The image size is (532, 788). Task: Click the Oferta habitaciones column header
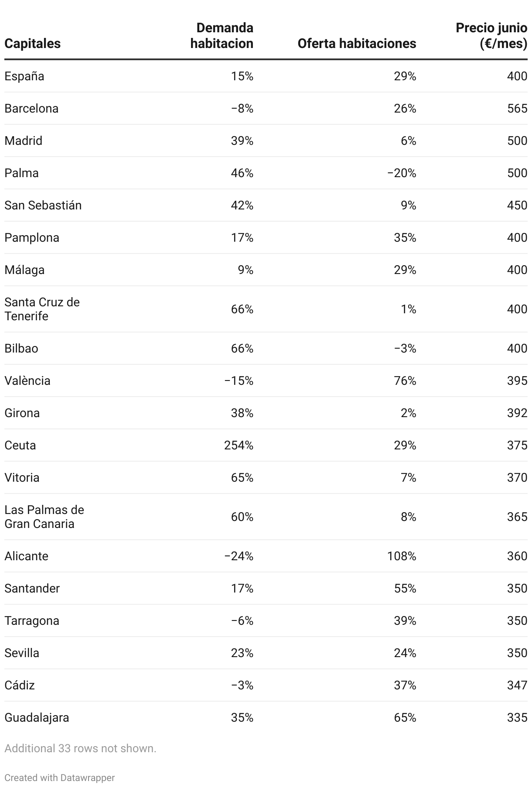coord(357,44)
